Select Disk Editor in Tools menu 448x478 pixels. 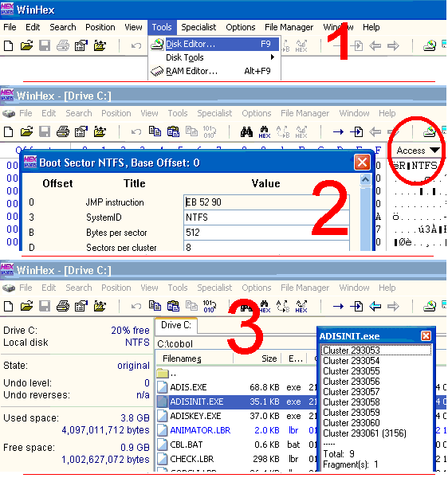coord(214,44)
